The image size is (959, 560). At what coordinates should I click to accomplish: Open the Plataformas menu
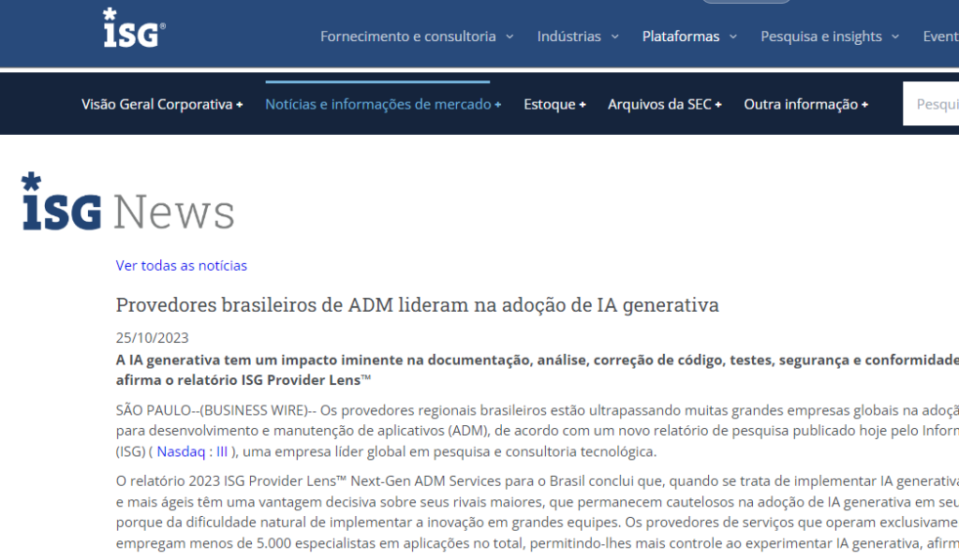click(x=681, y=37)
